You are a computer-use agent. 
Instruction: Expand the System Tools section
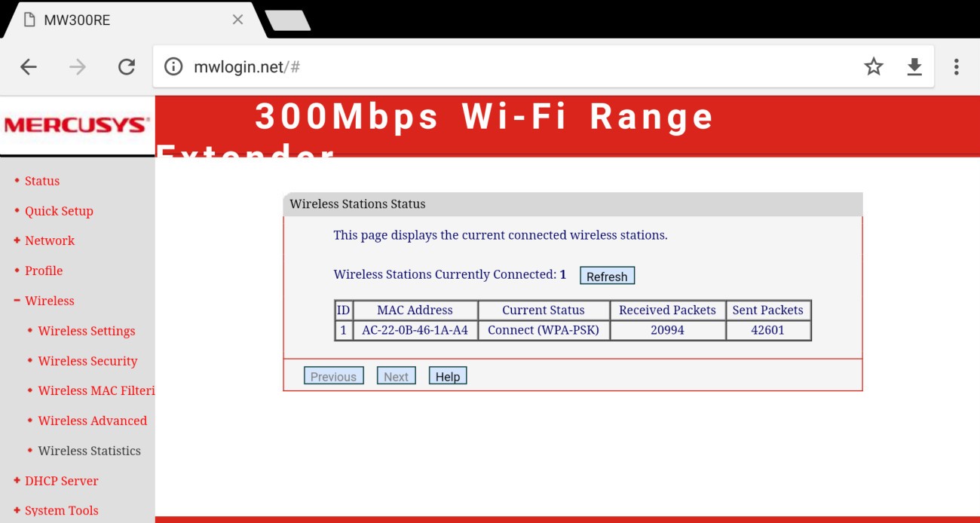pyautogui.click(x=61, y=510)
